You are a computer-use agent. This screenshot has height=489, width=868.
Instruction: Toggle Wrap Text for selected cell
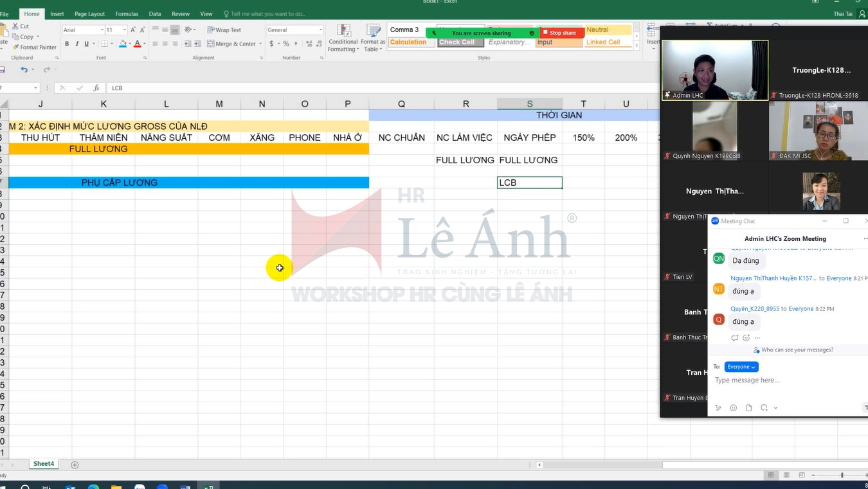224,30
